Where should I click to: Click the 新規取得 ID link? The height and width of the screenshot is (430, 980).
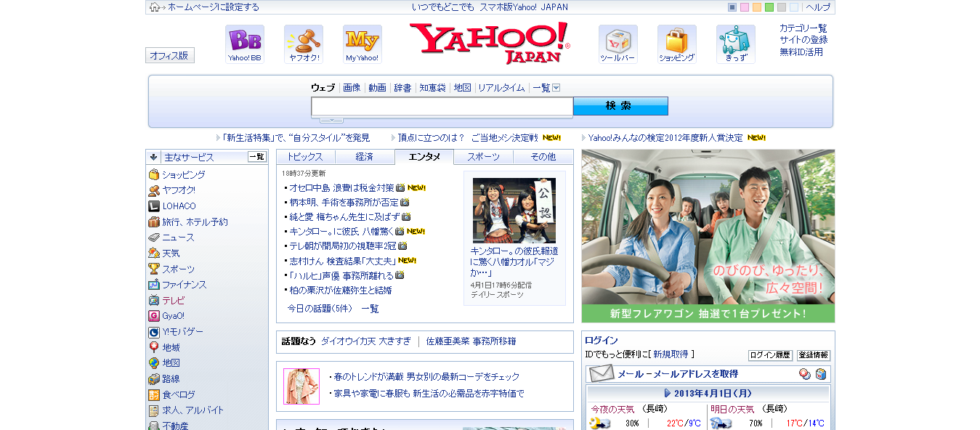click(x=671, y=354)
